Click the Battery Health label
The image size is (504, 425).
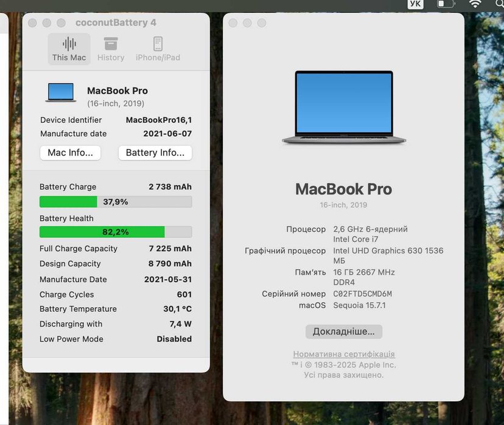click(x=66, y=218)
